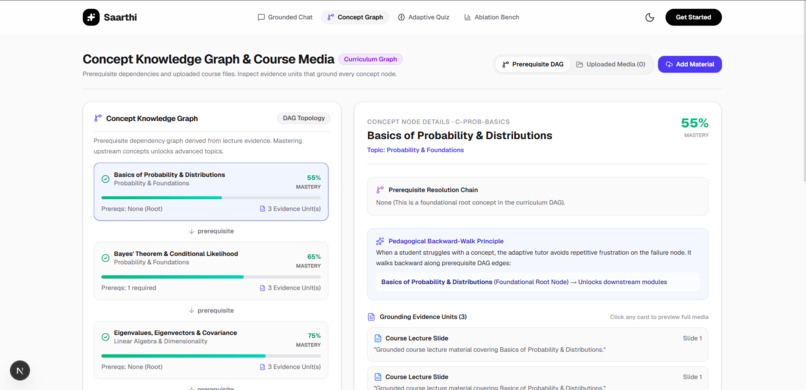Viewport: 806px width, 390px height.
Task: Click the Bayes' Theorem mastery progress bar
Action: (x=211, y=276)
